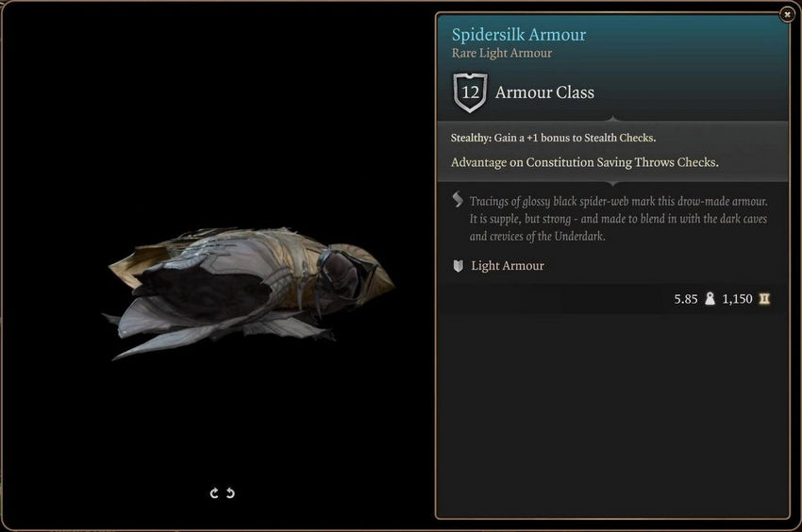Click the lore description scroll icon
Viewport: 802px width, 532px height.
click(x=458, y=200)
